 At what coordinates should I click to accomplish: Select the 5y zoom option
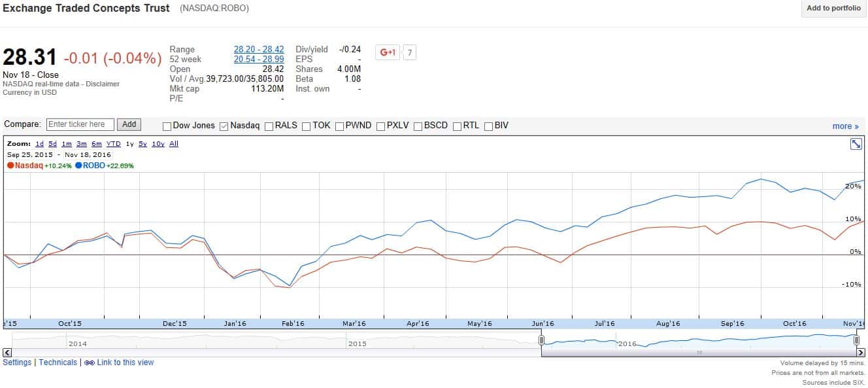coord(142,144)
